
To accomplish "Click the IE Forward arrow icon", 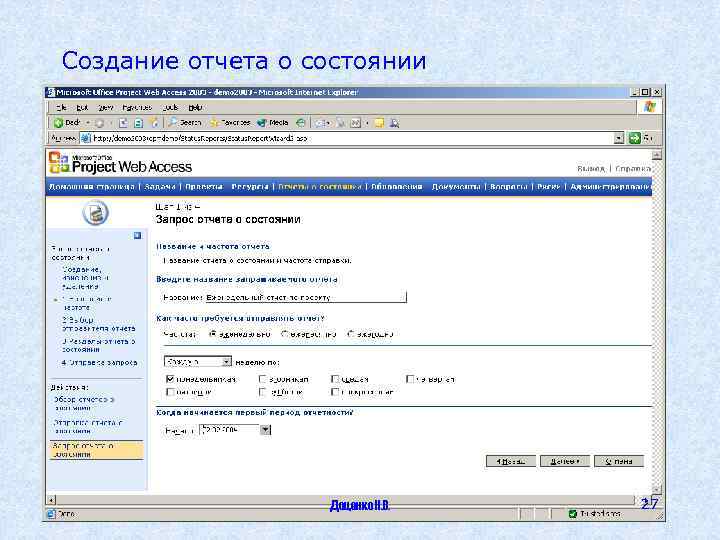I will tap(99, 123).
